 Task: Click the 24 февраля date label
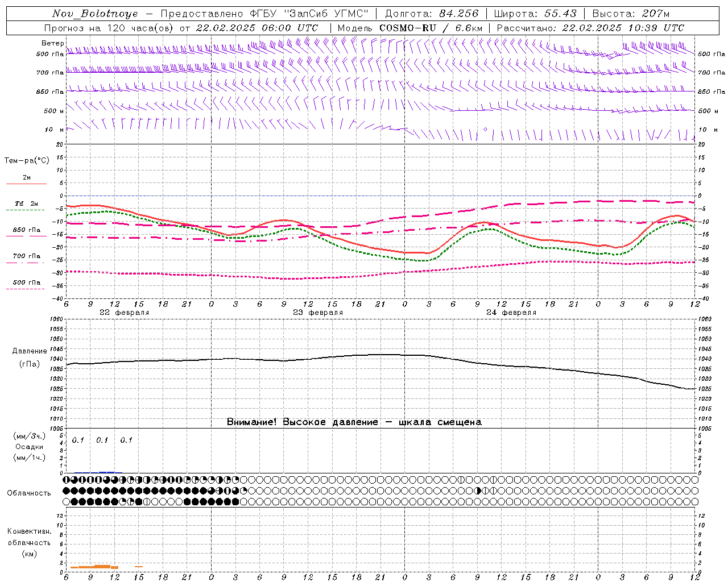coord(511,313)
